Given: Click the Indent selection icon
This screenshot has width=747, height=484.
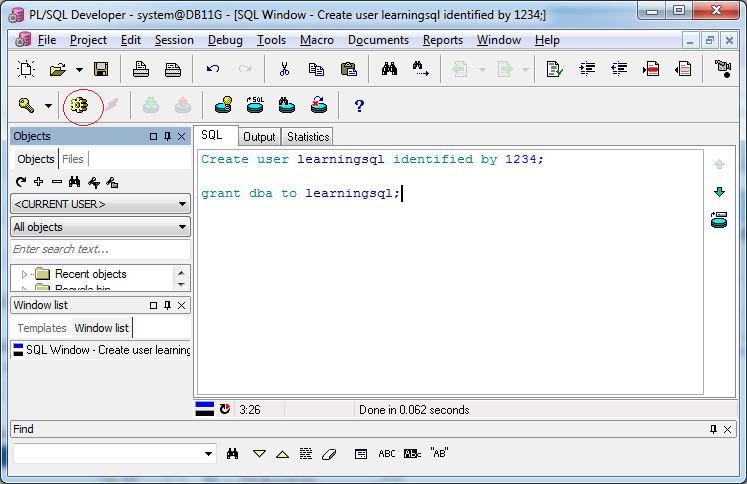Looking at the screenshot, I should [x=587, y=70].
